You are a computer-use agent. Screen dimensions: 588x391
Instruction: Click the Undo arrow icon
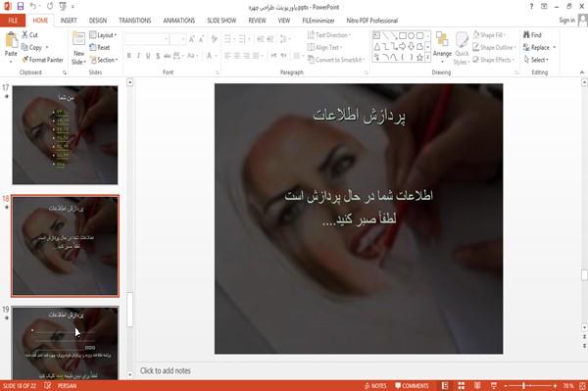point(33,6)
